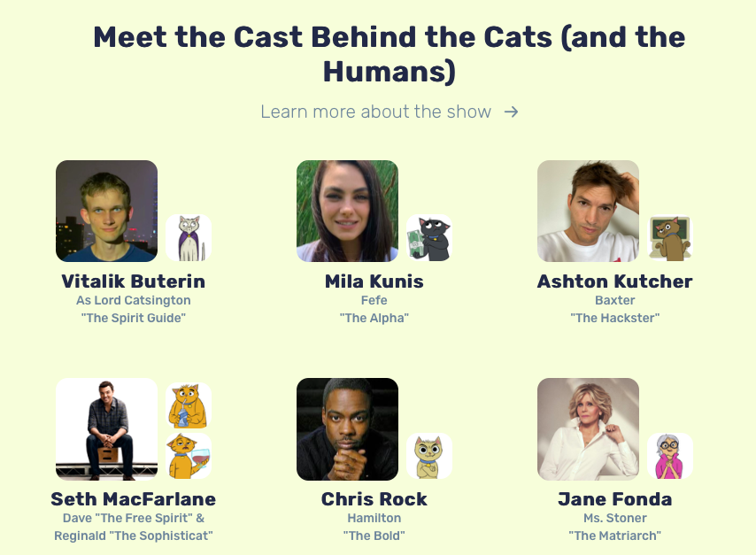This screenshot has height=555, width=756.
Task: Click Reginald the Sophisticat cat icon
Action: point(189,457)
